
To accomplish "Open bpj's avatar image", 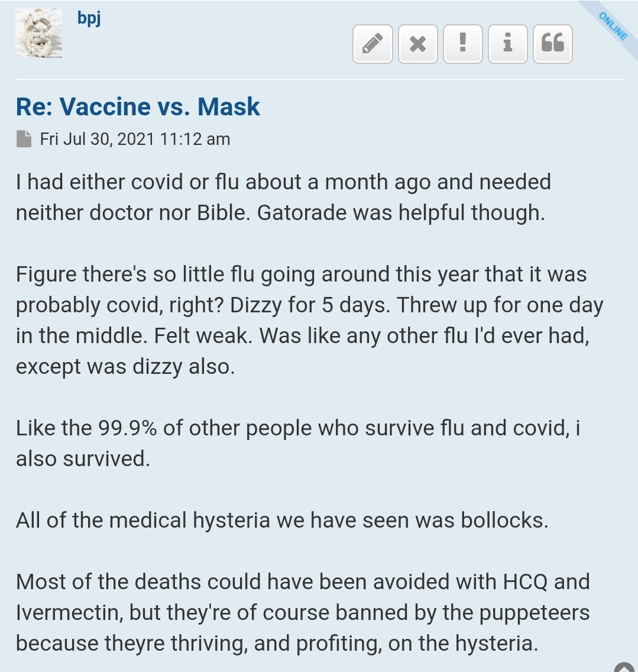I will click(x=39, y=33).
